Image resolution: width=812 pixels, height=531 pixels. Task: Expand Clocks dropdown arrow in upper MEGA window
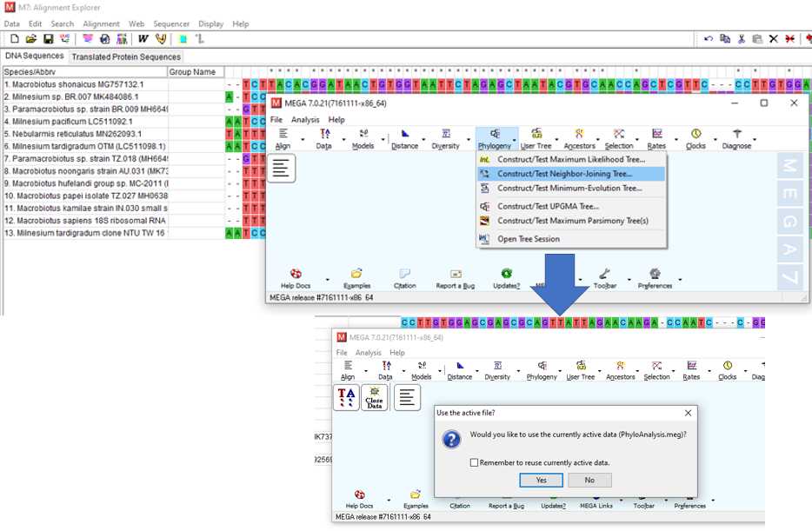tap(715, 140)
